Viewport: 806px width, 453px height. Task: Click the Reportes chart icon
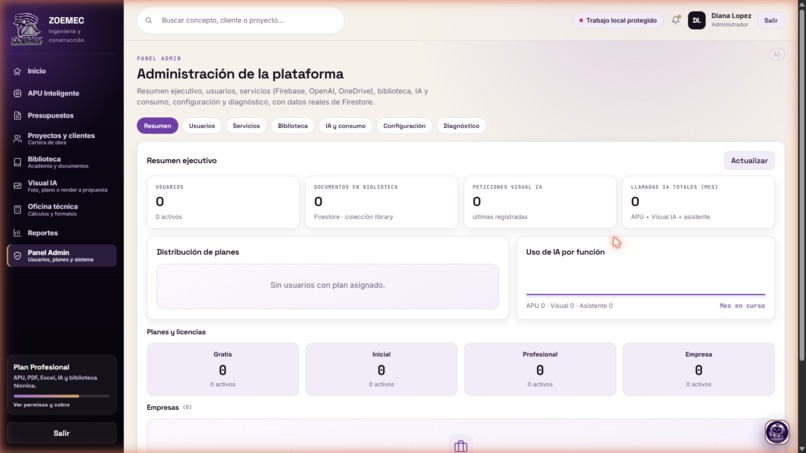click(17, 233)
